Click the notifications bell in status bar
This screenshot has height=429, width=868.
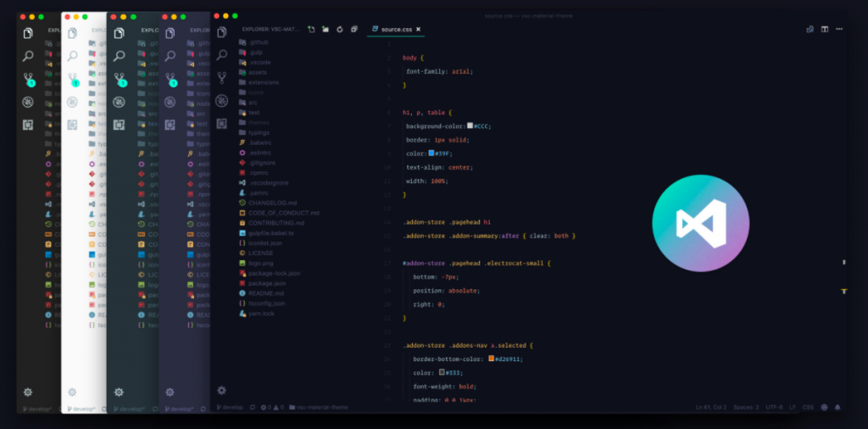click(837, 408)
